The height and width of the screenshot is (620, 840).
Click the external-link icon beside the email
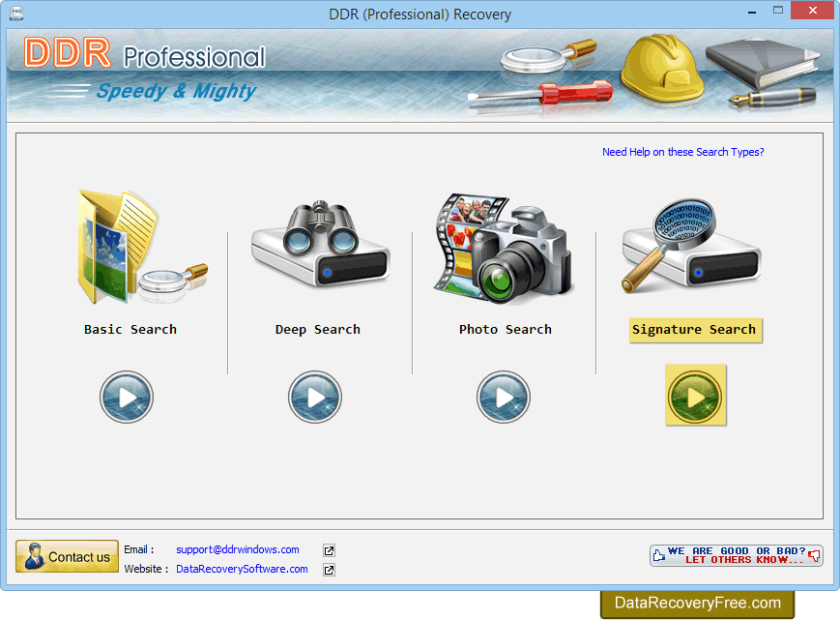[329, 550]
